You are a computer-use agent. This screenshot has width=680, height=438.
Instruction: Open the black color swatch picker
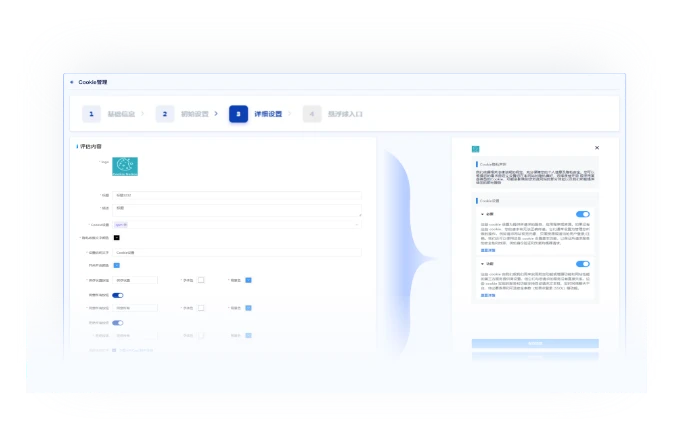tap(116, 238)
